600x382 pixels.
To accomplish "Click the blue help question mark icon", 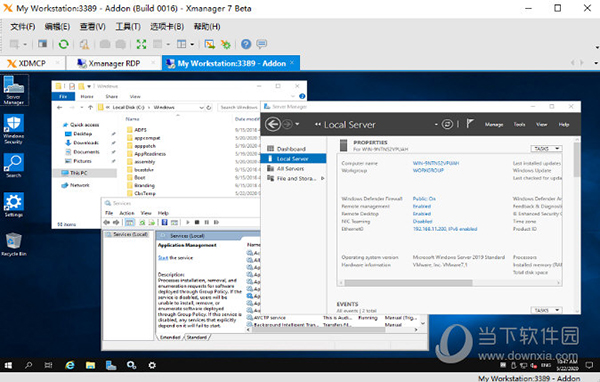I will coord(246,44).
